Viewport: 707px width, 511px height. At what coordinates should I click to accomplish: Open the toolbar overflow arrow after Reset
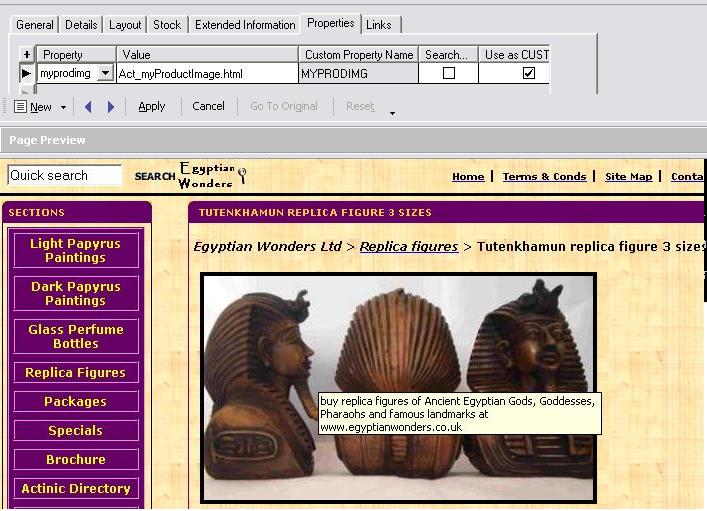pos(392,113)
